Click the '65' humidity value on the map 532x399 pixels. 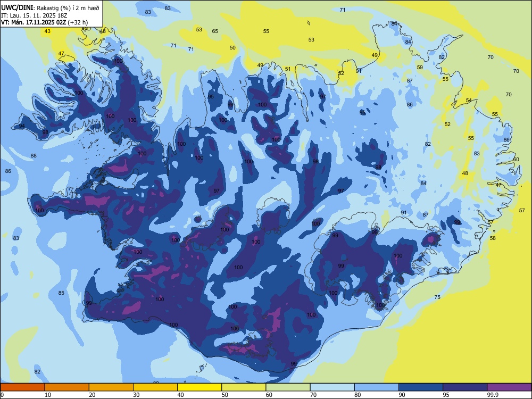click(215, 31)
